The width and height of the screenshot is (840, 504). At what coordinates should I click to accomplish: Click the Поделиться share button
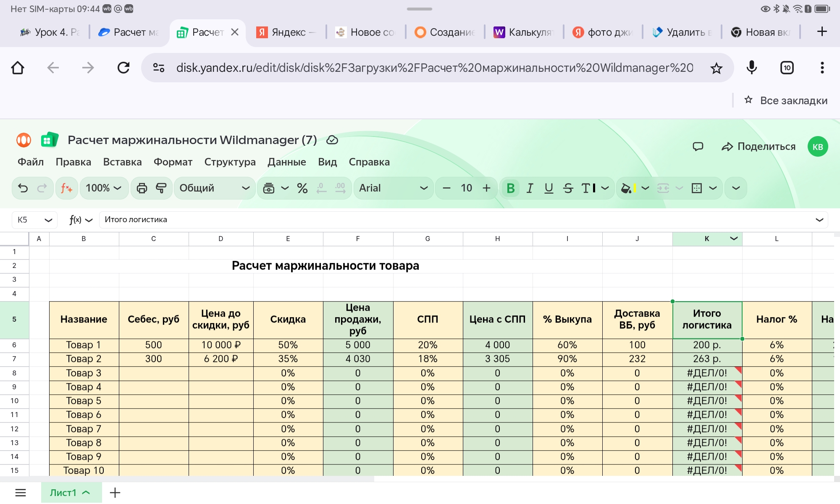coord(759,147)
